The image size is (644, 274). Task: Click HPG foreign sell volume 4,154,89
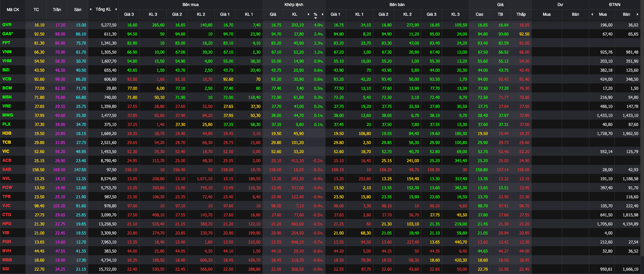pos(631,224)
